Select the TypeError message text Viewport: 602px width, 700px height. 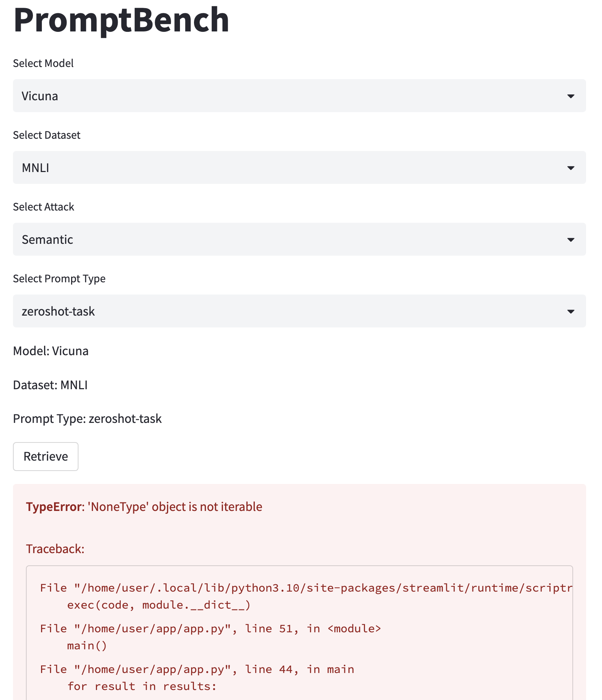coord(144,507)
